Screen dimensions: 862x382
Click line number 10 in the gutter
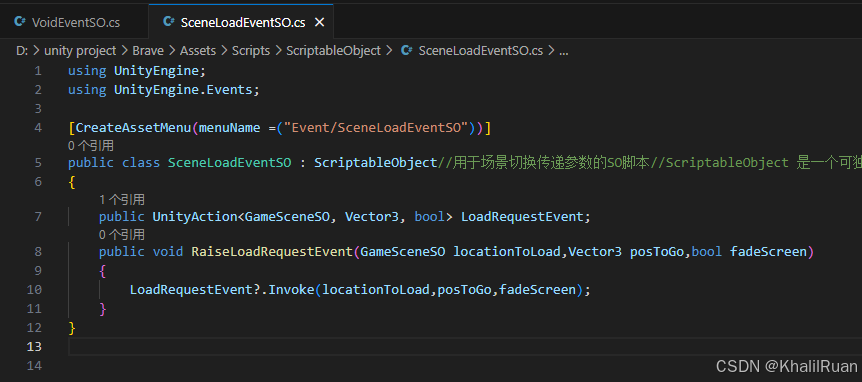(x=34, y=289)
